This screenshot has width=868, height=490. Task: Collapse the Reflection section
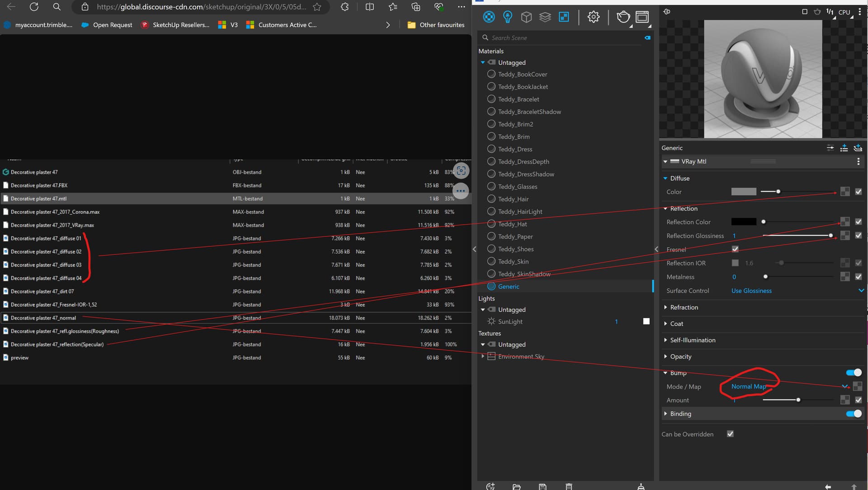(665, 208)
